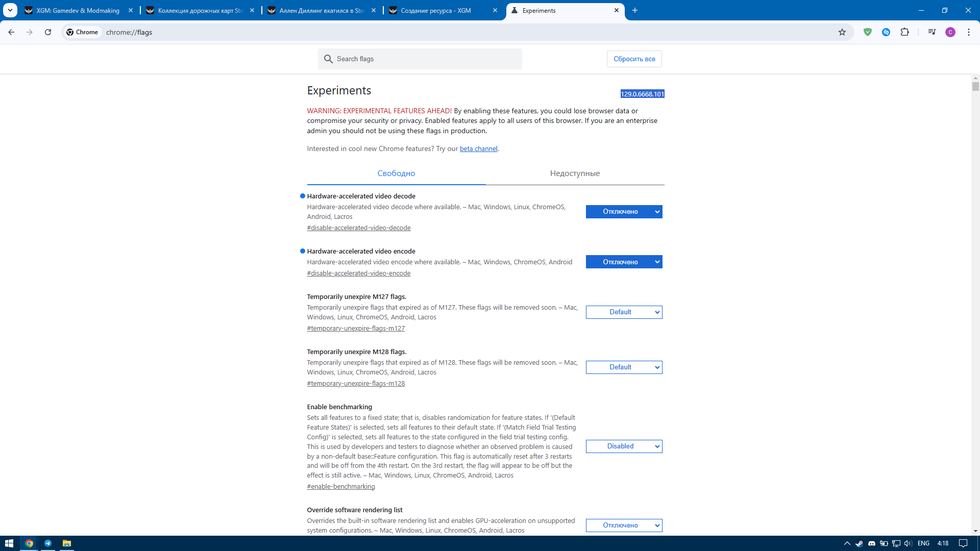The height and width of the screenshot is (551, 980).
Task: Switch to the Недоступные tab
Action: click(575, 173)
